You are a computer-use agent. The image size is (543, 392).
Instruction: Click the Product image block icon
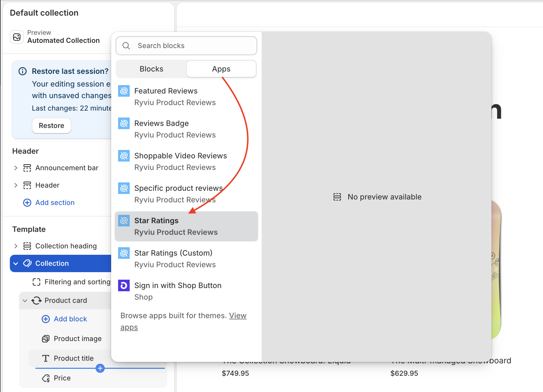click(46, 339)
